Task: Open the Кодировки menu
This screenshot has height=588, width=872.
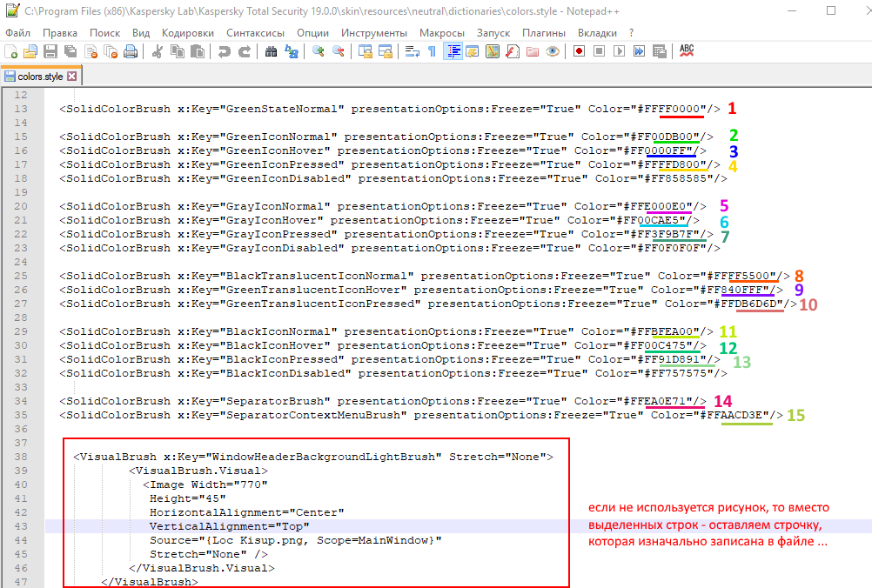Action: (188, 33)
